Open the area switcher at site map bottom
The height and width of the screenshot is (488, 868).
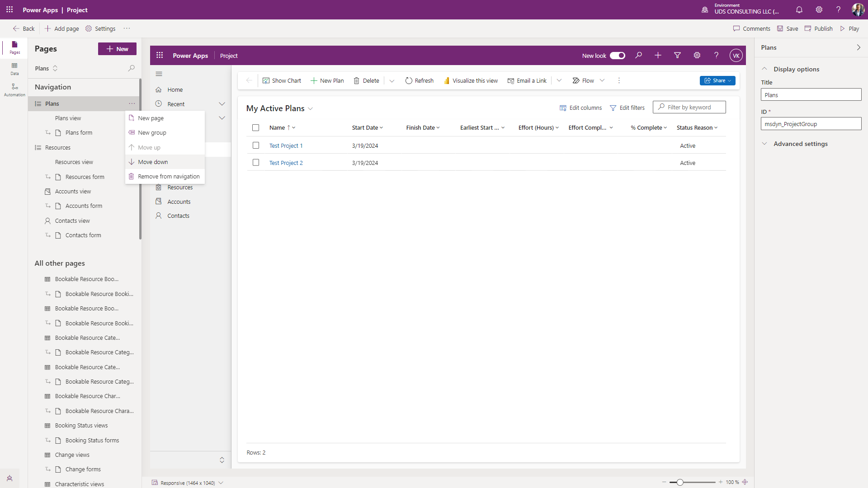[222, 460]
